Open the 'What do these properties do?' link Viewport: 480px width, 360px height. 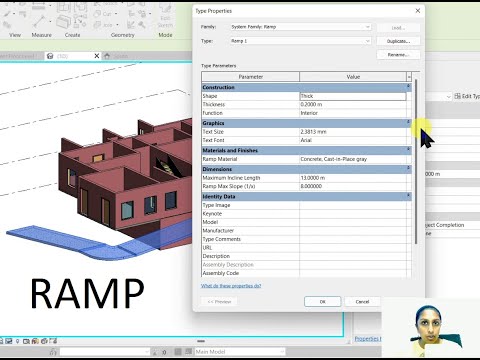click(231, 286)
